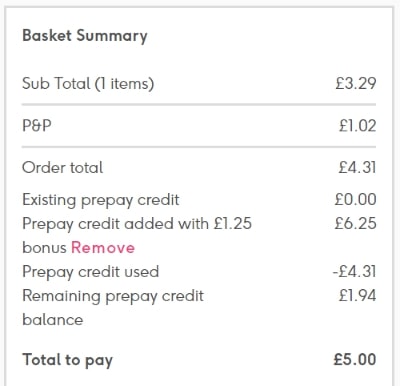Select the Prepay credit used label
400x386 pixels.
[x=91, y=272]
